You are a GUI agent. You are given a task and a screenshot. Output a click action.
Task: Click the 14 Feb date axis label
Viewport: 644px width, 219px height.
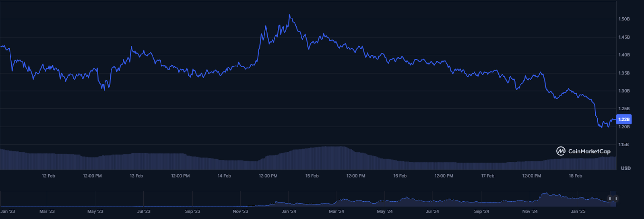(224, 176)
